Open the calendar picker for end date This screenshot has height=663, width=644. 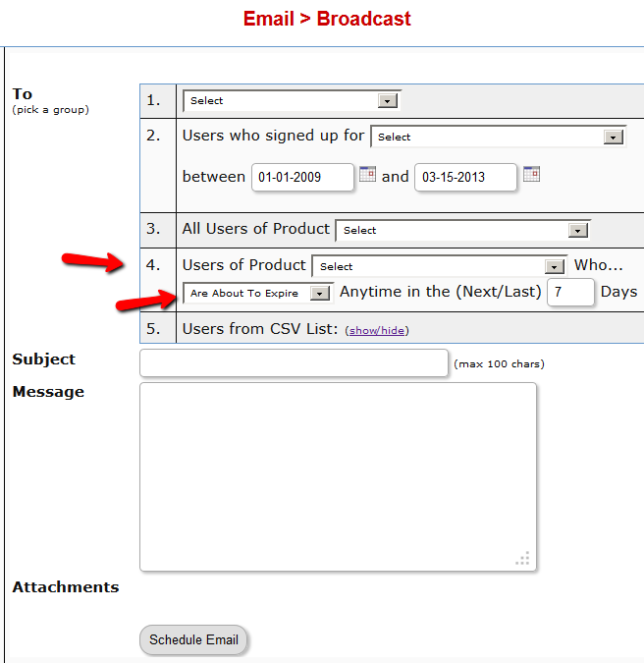(x=531, y=175)
